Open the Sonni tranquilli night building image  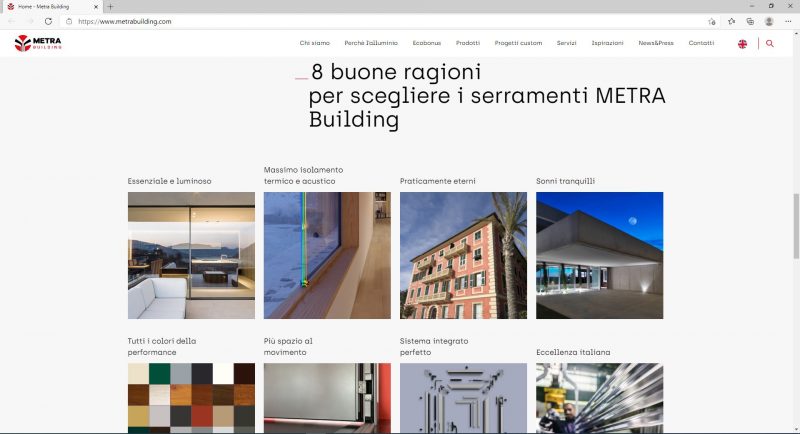(x=599, y=256)
